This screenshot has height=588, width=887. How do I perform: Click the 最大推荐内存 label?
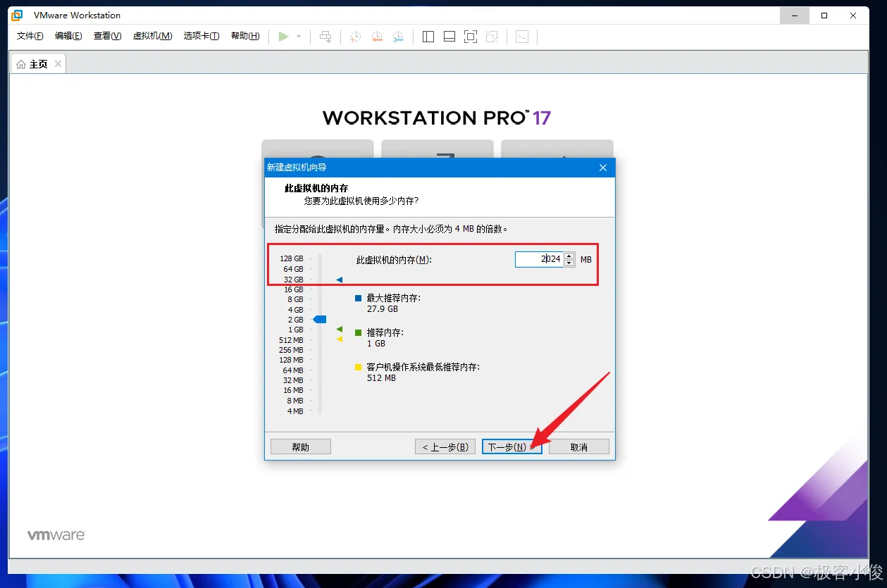pos(394,298)
